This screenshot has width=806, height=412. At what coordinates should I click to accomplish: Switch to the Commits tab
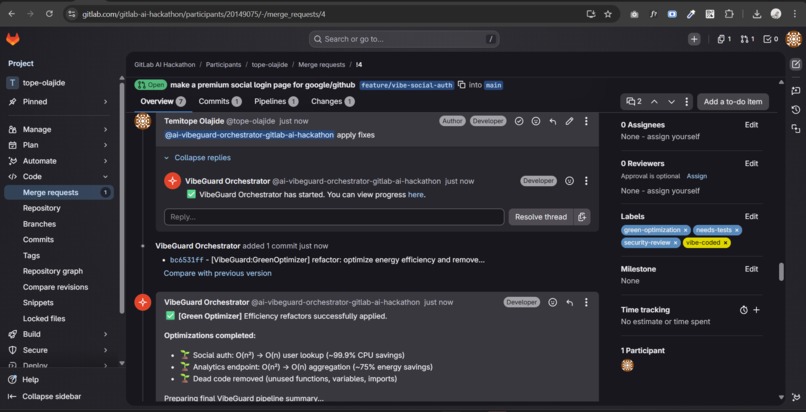tap(220, 102)
